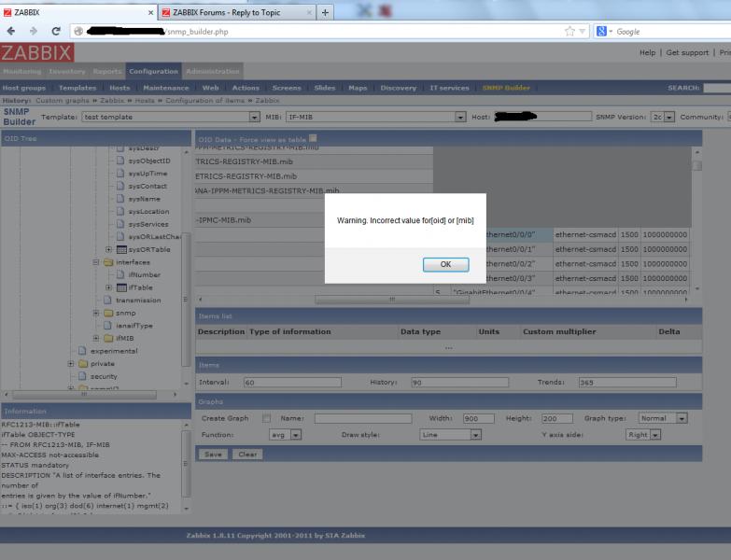The height and width of the screenshot is (560, 731).
Task: Select security leaf icon
Action: tap(82, 376)
